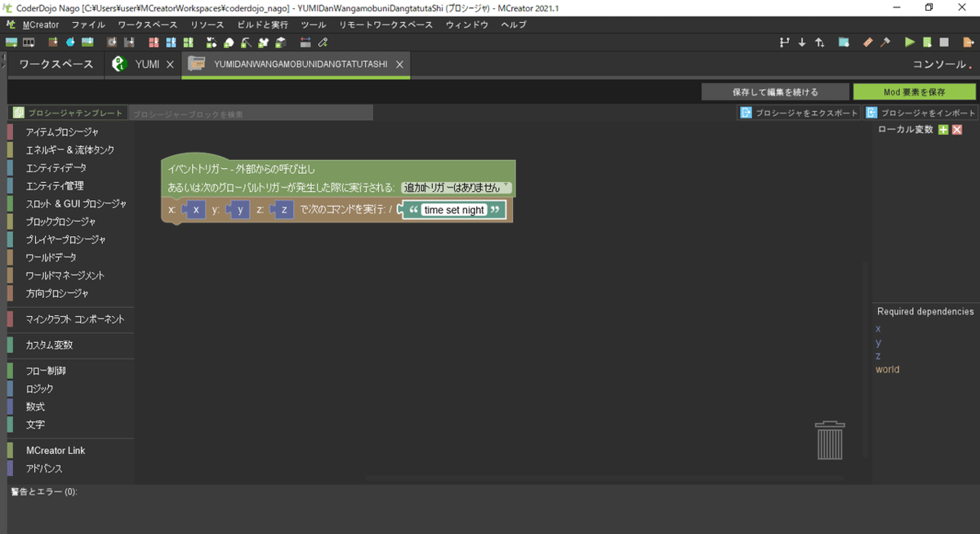Click the downward import arrow toolbar icon
This screenshot has height=534, width=980.
coord(802,42)
